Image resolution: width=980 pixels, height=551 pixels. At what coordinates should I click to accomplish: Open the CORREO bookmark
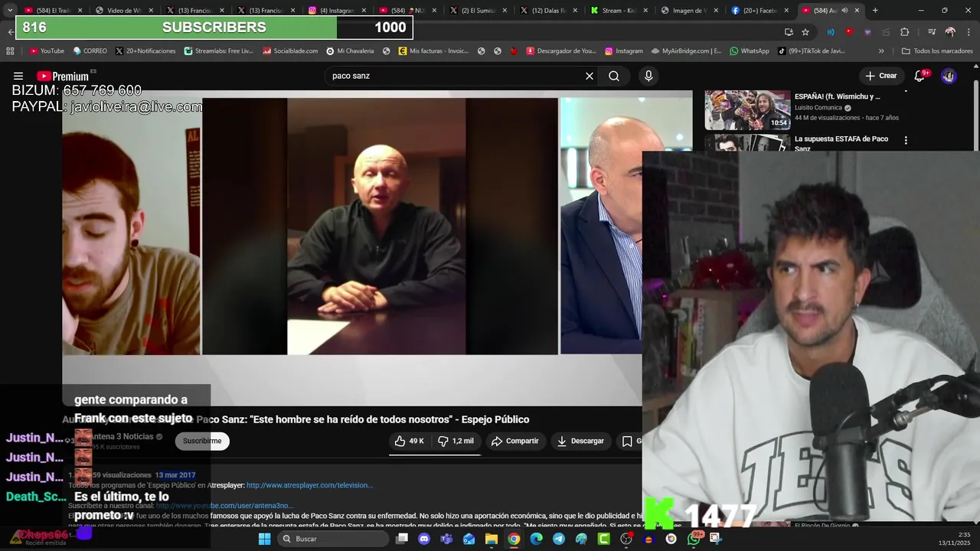point(90,51)
